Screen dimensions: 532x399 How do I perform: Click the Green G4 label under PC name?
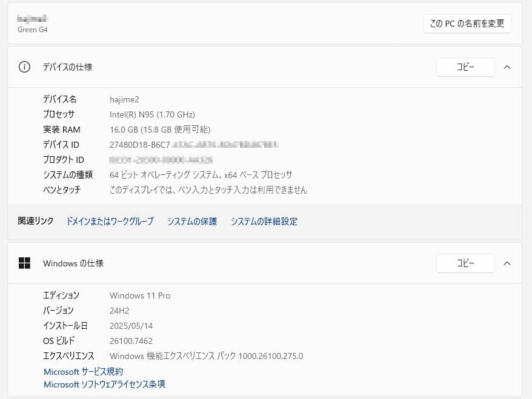(32, 30)
